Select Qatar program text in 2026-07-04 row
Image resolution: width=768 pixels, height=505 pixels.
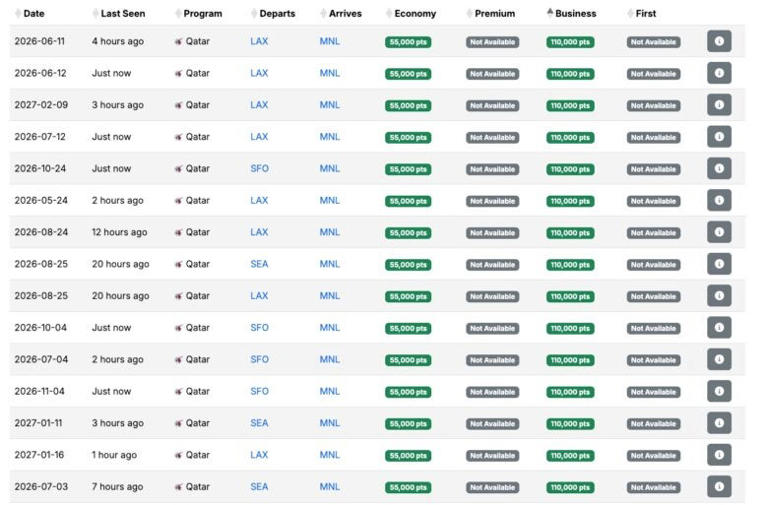(x=197, y=360)
